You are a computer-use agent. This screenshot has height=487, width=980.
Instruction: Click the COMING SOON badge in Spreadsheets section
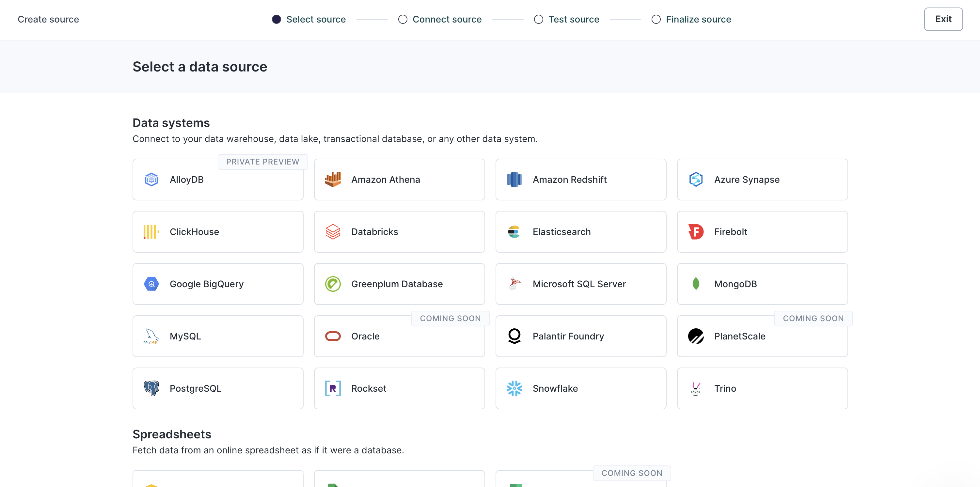tap(632, 473)
